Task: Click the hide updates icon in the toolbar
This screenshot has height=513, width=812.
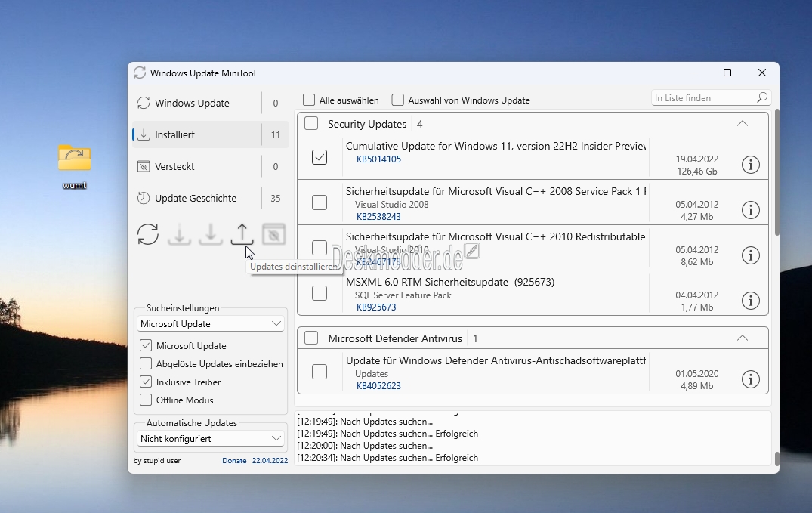Action: [273, 235]
